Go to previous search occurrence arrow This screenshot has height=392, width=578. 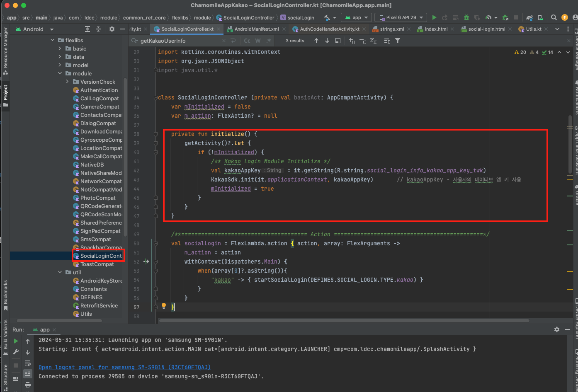(x=316, y=41)
